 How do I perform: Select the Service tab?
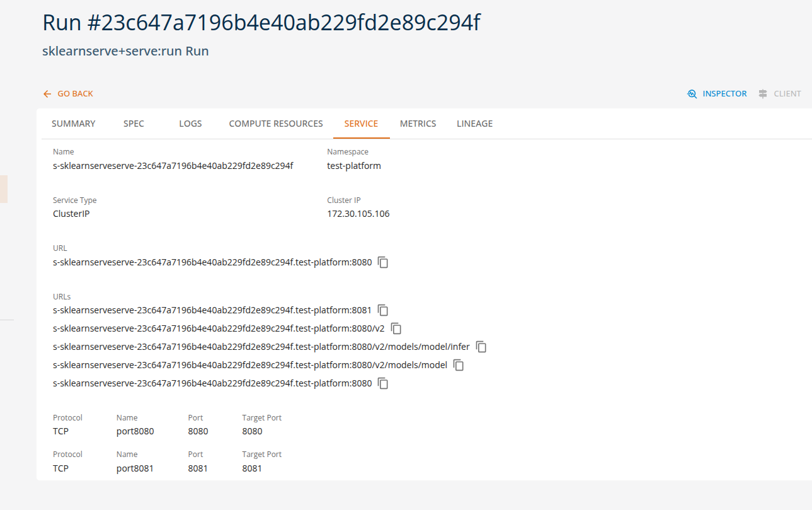tap(361, 124)
